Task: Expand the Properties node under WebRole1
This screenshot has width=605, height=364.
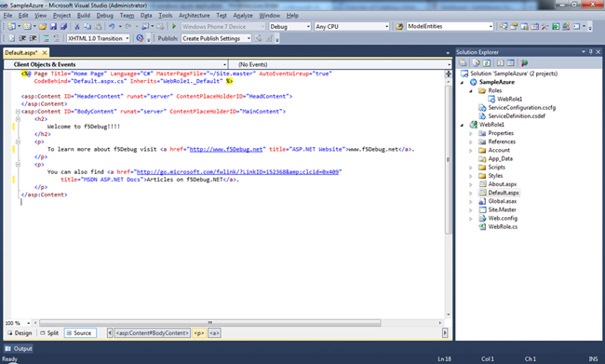Action: (x=471, y=133)
